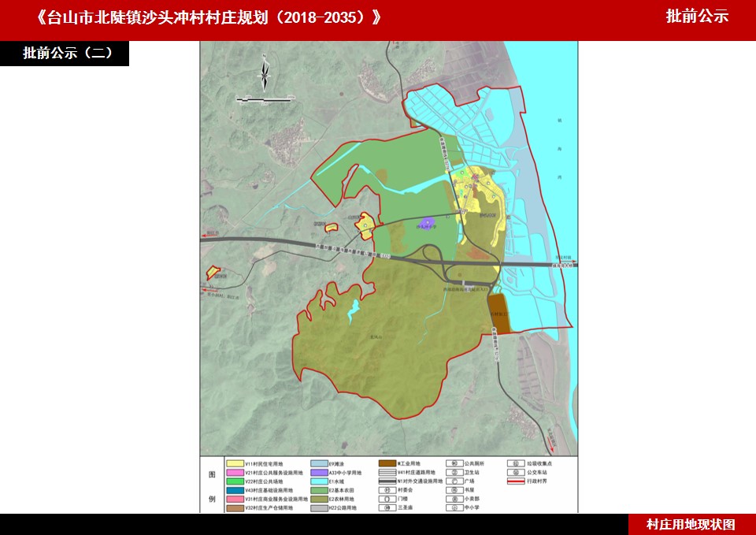The image size is (756, 535).
Task: Click the 书屋 legend symbol
Action: pos(454,490)
